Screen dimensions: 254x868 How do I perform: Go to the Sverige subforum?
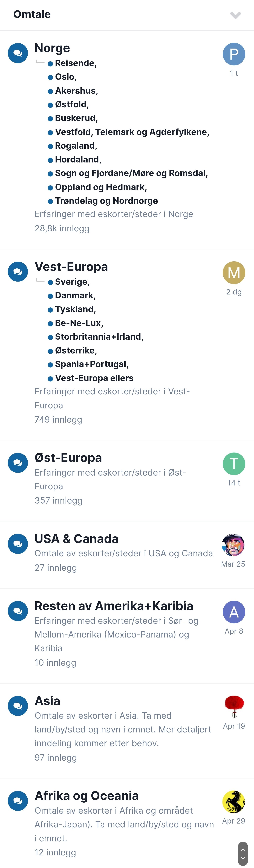pyautogui.click(x=72, y=282)
